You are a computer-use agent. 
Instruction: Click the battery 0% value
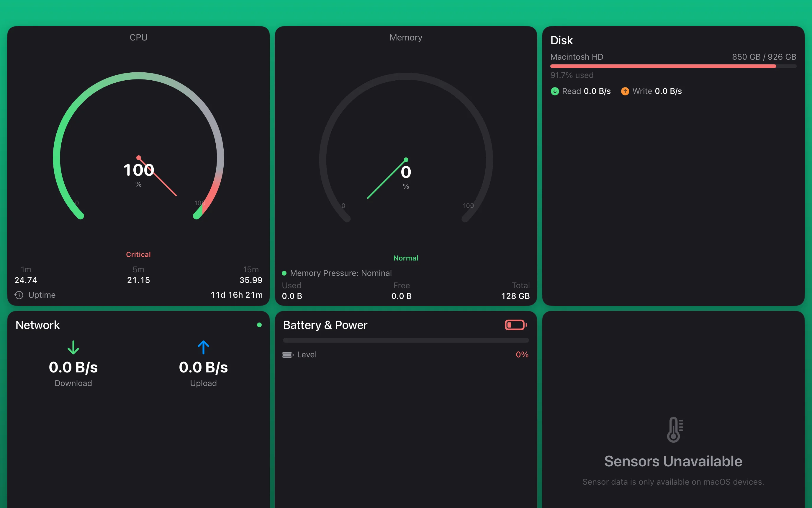[522, 354]
